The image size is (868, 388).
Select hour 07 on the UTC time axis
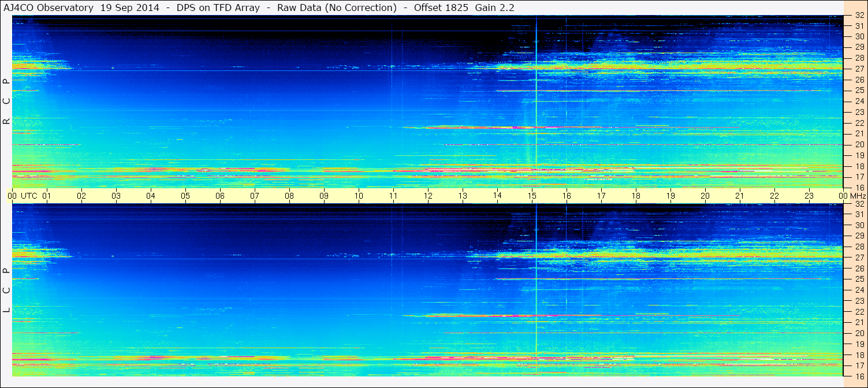pyautogui.click(x=255, y=196)
